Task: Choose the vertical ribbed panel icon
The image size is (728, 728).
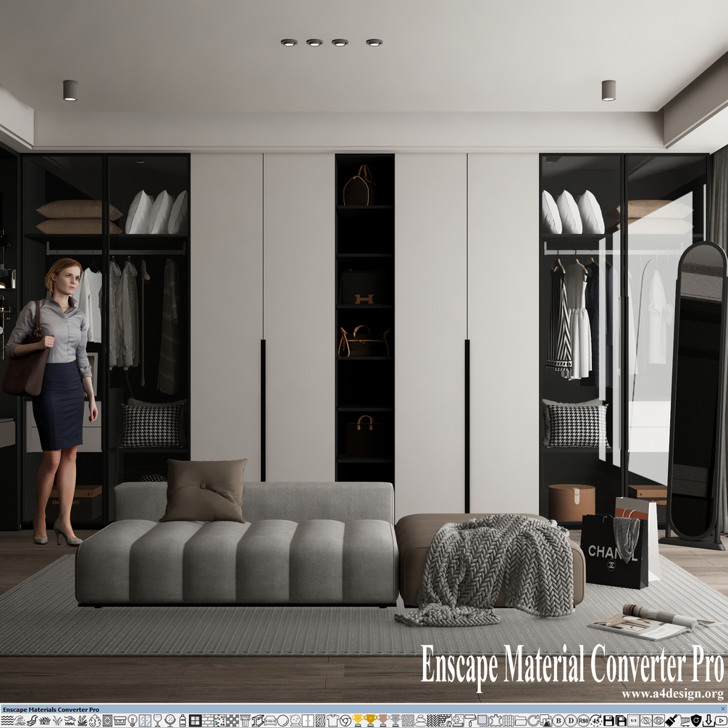Action: click(509, 721)
